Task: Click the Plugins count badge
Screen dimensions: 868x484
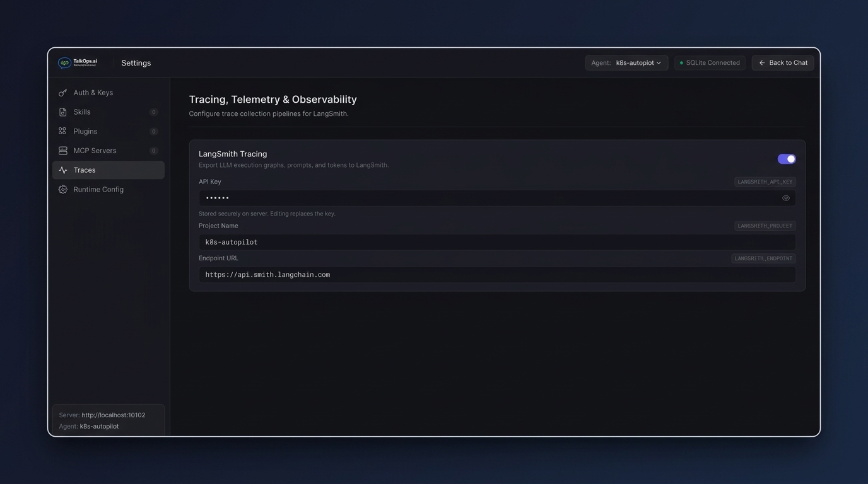Action: 153,131
